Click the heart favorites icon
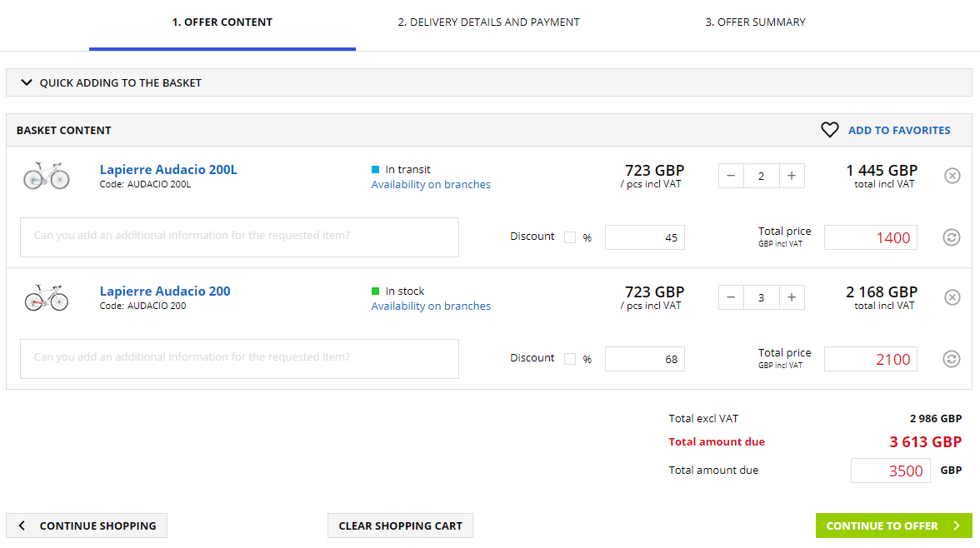This screenshot has width=980, height=548. point(829,130)
